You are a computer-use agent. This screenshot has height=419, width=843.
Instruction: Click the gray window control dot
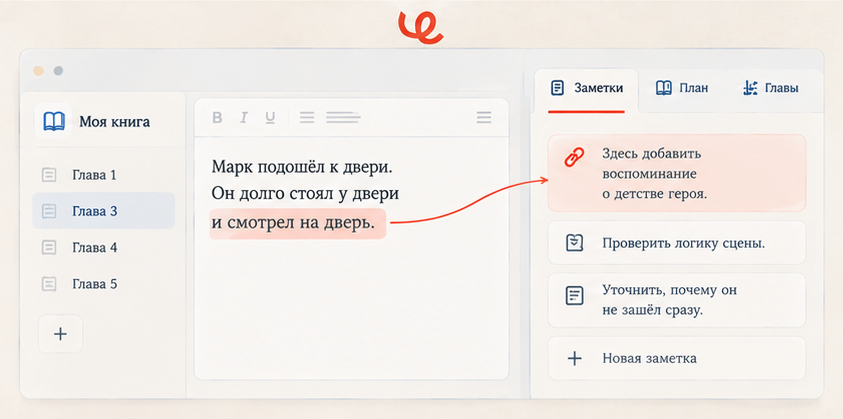58,71
